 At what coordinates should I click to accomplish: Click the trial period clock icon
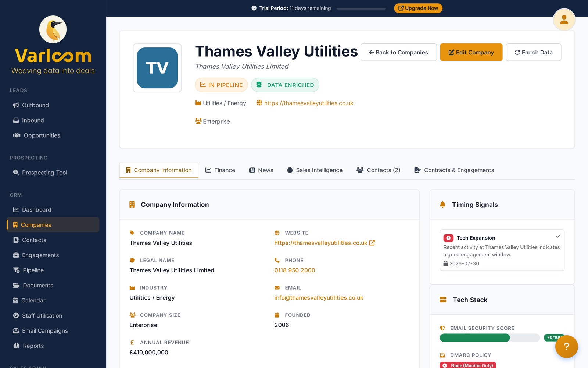[254, 8]
